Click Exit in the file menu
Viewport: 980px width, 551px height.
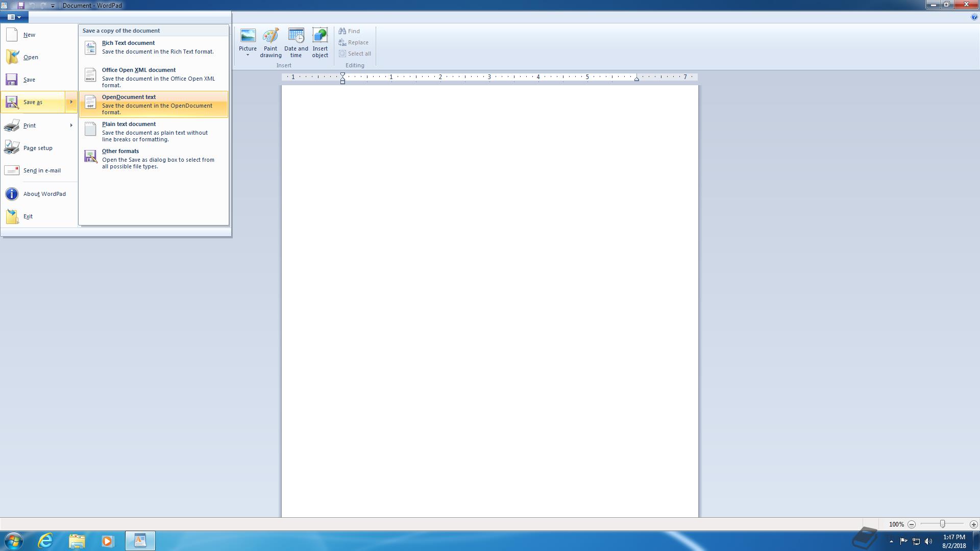click(39, 216)
